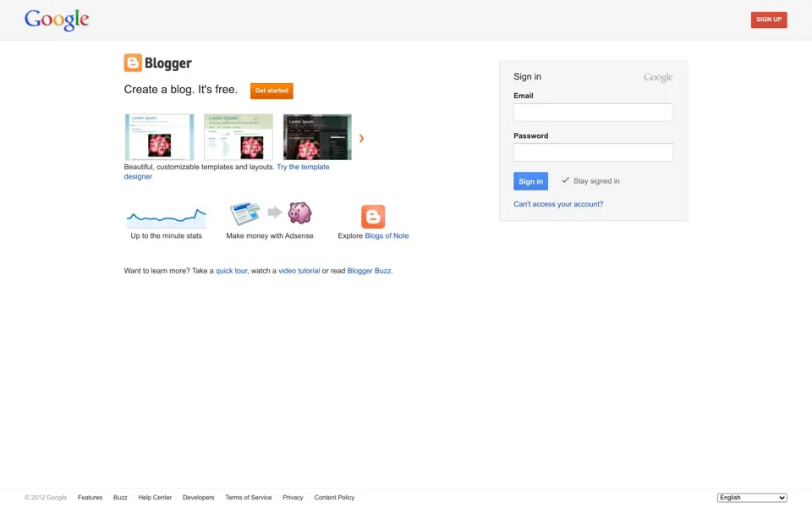Click the Blogger title text

point(167,63)
